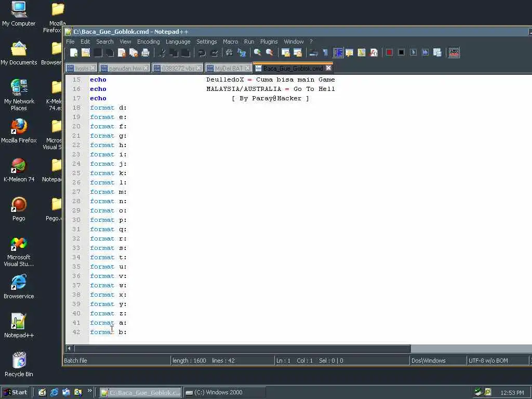Open the Macro menu
Viewport: 532px width, 399px height.
pos(230,42)
